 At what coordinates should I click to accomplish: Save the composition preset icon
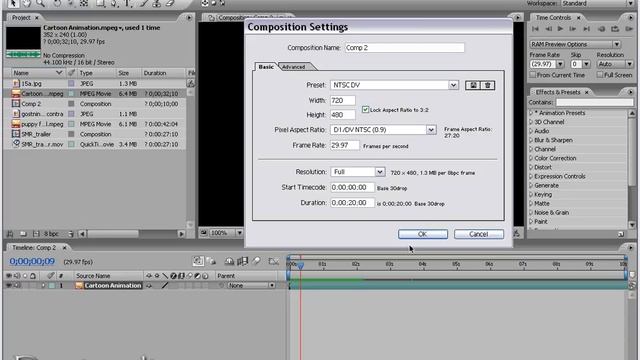point(473,85)
